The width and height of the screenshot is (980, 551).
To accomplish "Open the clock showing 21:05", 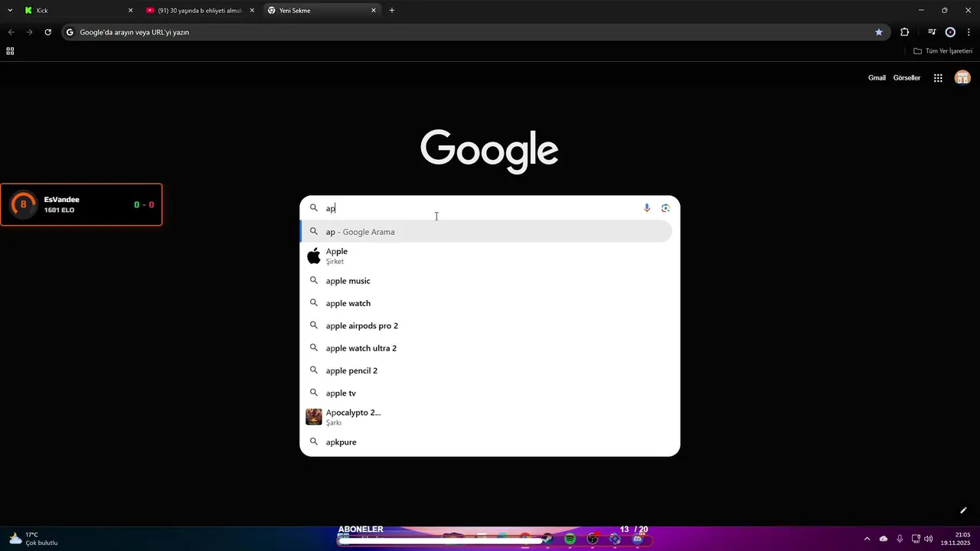I will pos(955,539).
